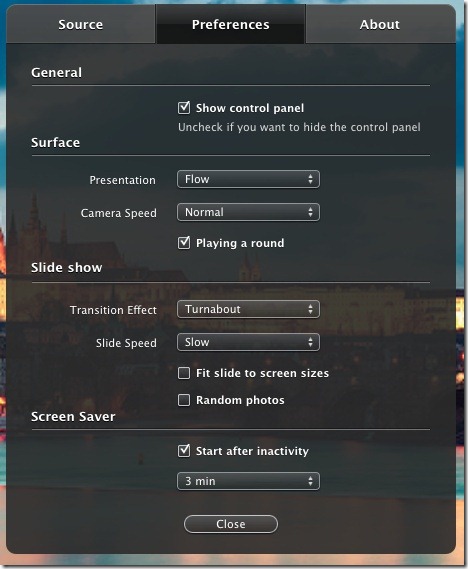Screen dimensions: 468x569
Task: Open the Transition Effect dropdown
Action: point(249,309)
